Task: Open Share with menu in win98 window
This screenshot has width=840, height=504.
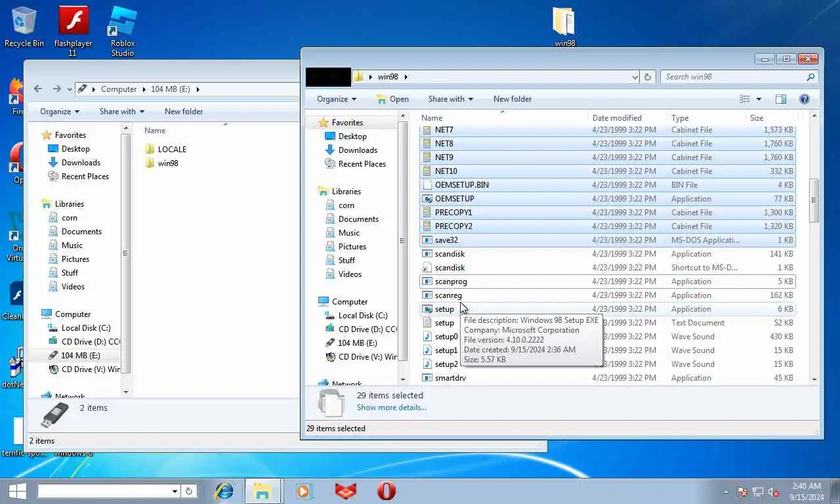Action: click(451, 99)
